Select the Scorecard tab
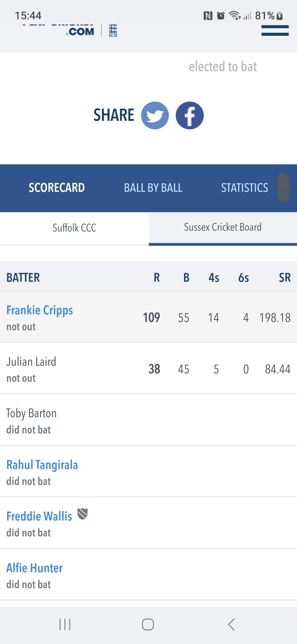Image resolution: width=297 pixels, height=644 pixels. pyautogui.click(x=57, y=188)
